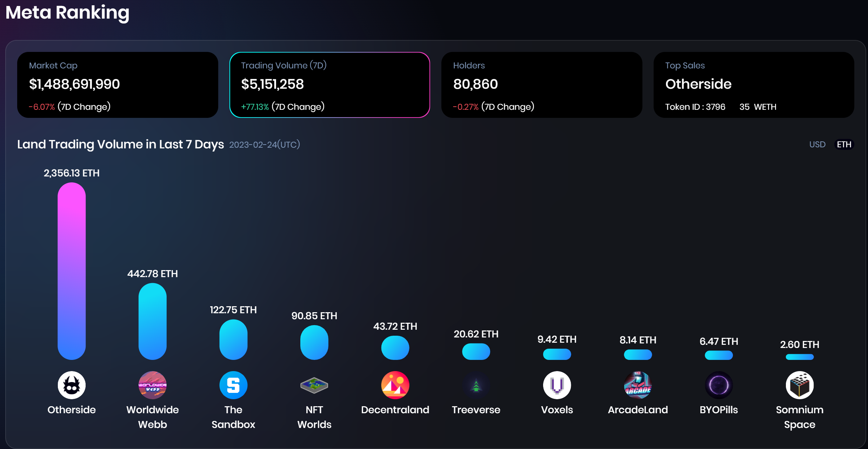
Task: Click the 442.78 ETH value label
Action: (x=153, y=274)
